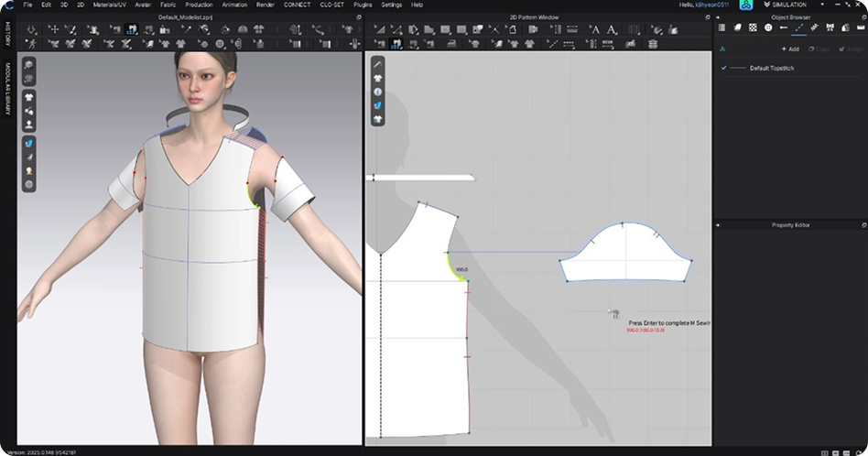868x456 pixels.
Task: Open the Materials/UV menu
Action: (x=110, y=5)
